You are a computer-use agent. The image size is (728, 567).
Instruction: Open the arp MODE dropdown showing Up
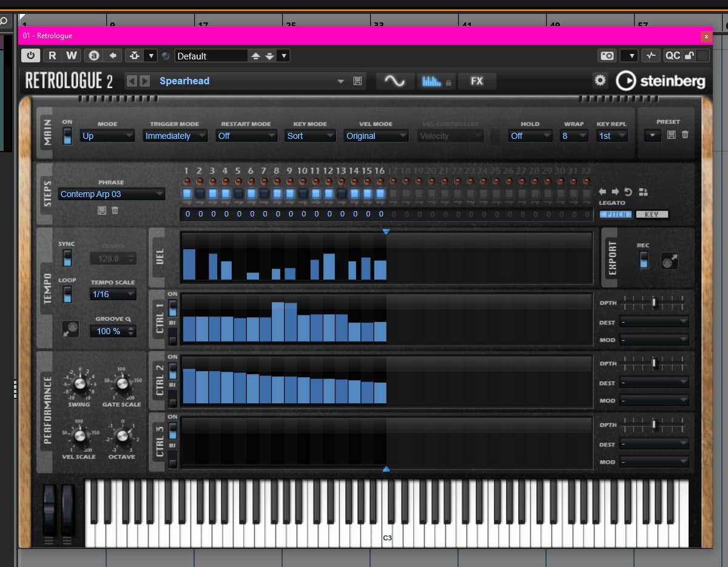click(107, 136)
